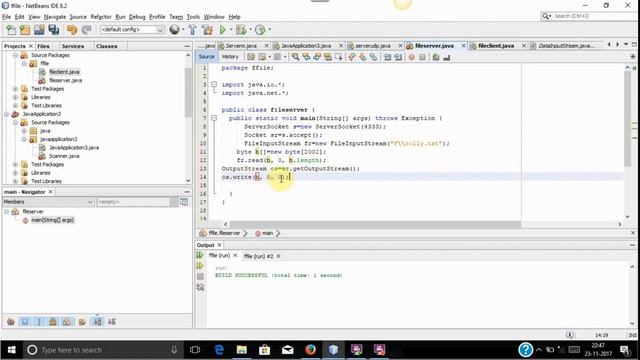Switch to the serverudp.java editor tab
The width and height of the screenshot is (640, 360).
pos(373,46)
